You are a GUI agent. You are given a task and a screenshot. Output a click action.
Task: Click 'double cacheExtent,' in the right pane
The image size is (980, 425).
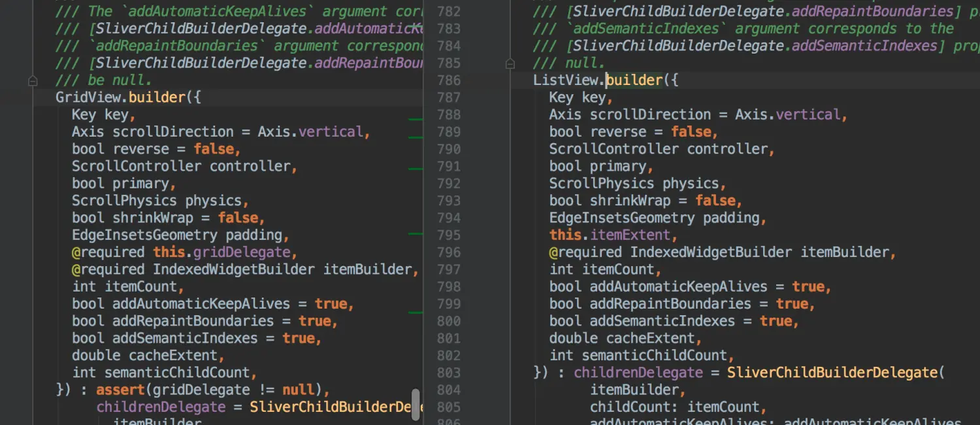click(x=626, y=339)
